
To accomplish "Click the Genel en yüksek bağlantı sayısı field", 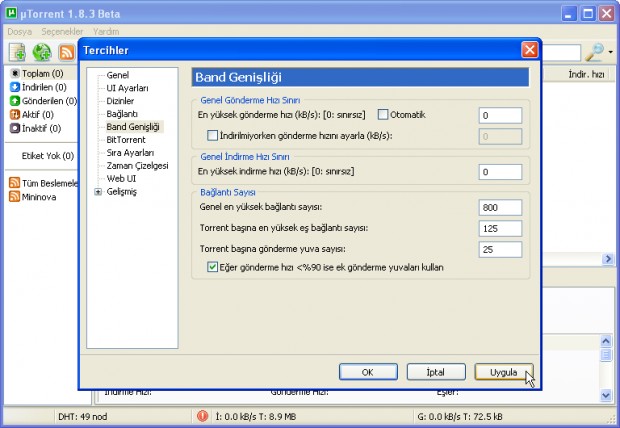I will click(500, 208).
